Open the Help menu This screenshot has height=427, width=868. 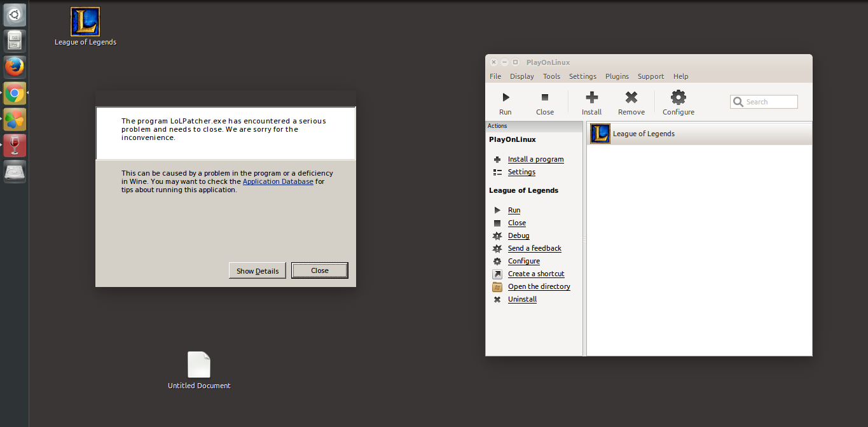tap(680, 76)
